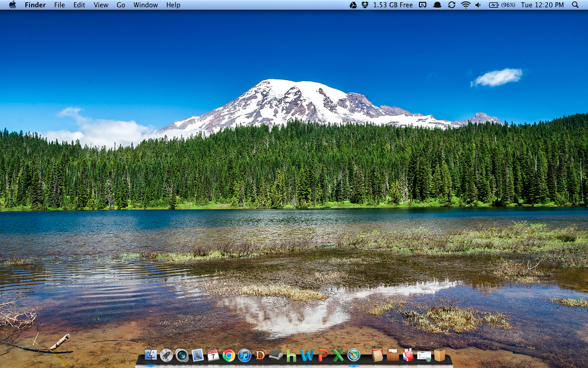Open the Edit menu

coord(79,5)
